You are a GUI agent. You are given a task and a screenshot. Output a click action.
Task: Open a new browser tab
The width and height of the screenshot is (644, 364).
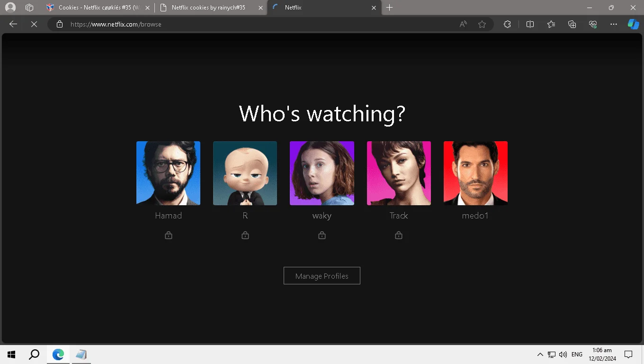[390, 8]
